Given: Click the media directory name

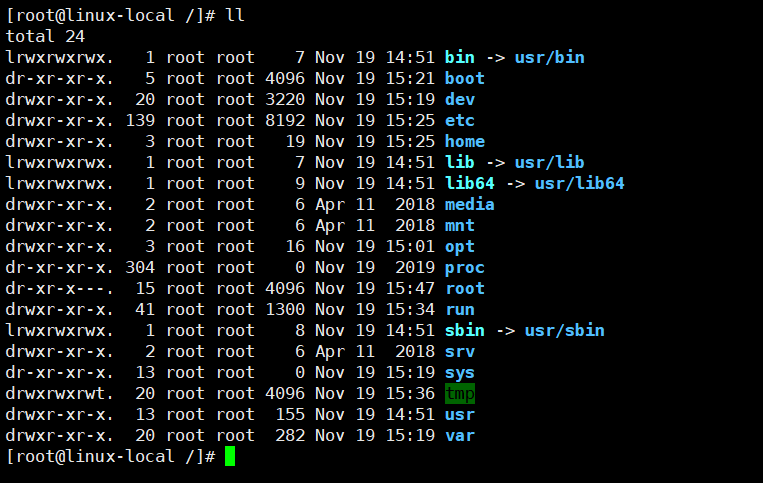Looking at the screenshot, I should (x=470, y=204).
